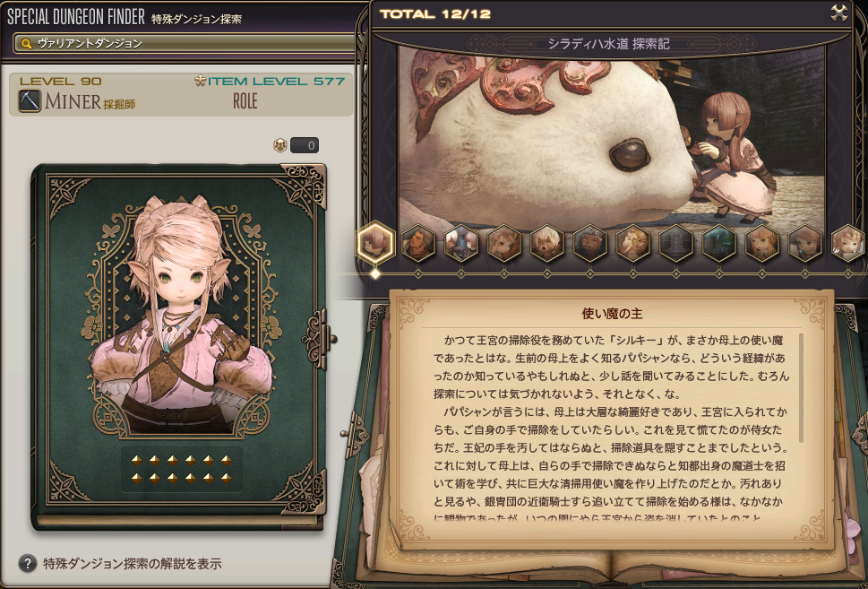Open the green record book with Lalafell portrait

179,346
